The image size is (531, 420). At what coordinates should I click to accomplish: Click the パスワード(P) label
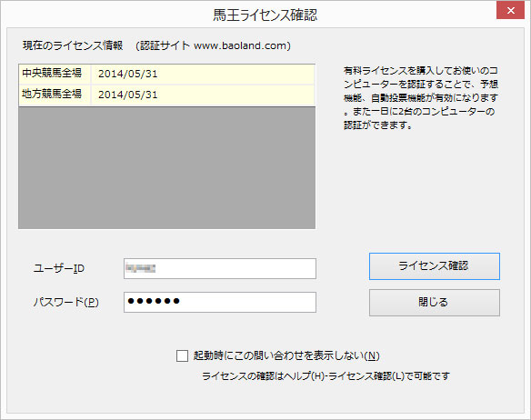[x=65, y=302]
